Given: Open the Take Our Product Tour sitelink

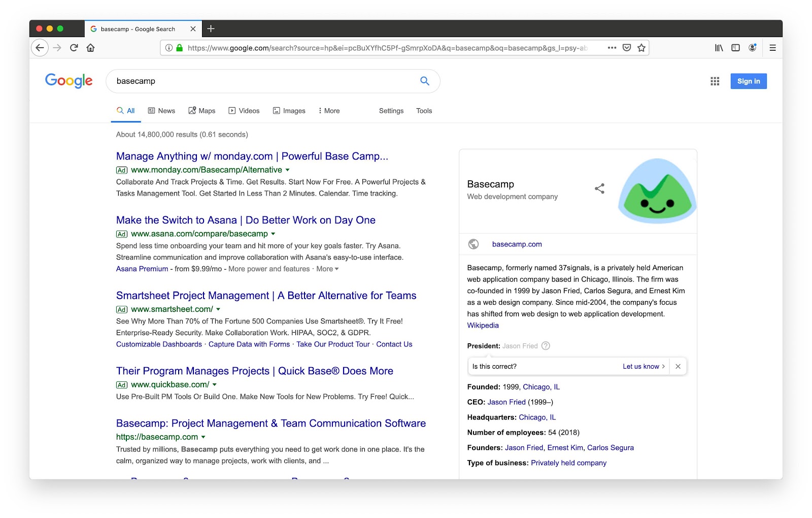Looking at the screenshot, I should [333, 344].
